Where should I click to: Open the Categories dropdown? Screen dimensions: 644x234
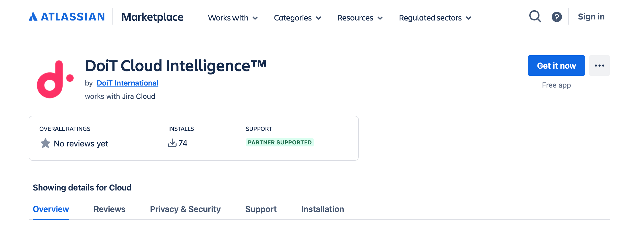pyautogui.click(x=297, y=18)
